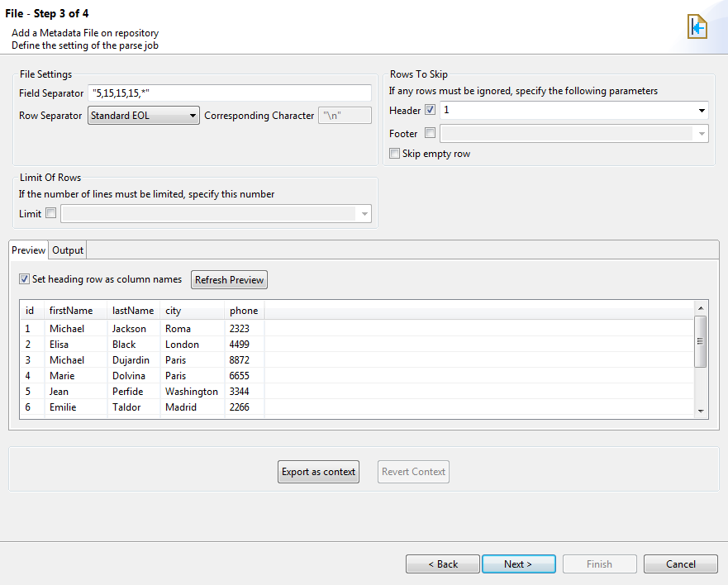Click the Revert Context button
Screen dimensions: 728x585
click(x=413, y=471)
